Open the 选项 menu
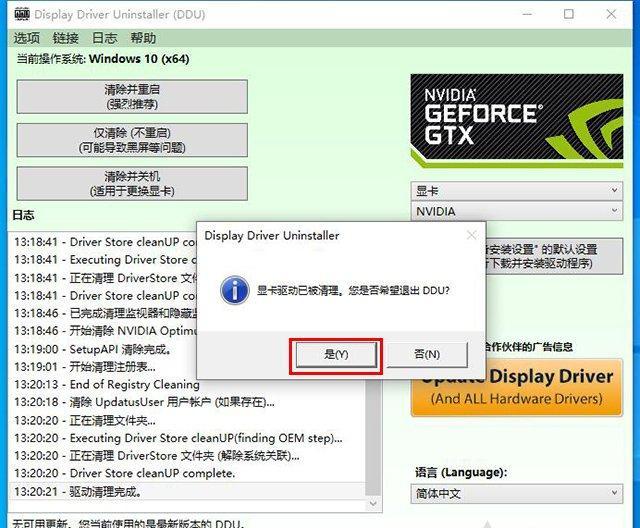This screenshot has height=528, width=640. 27,38
